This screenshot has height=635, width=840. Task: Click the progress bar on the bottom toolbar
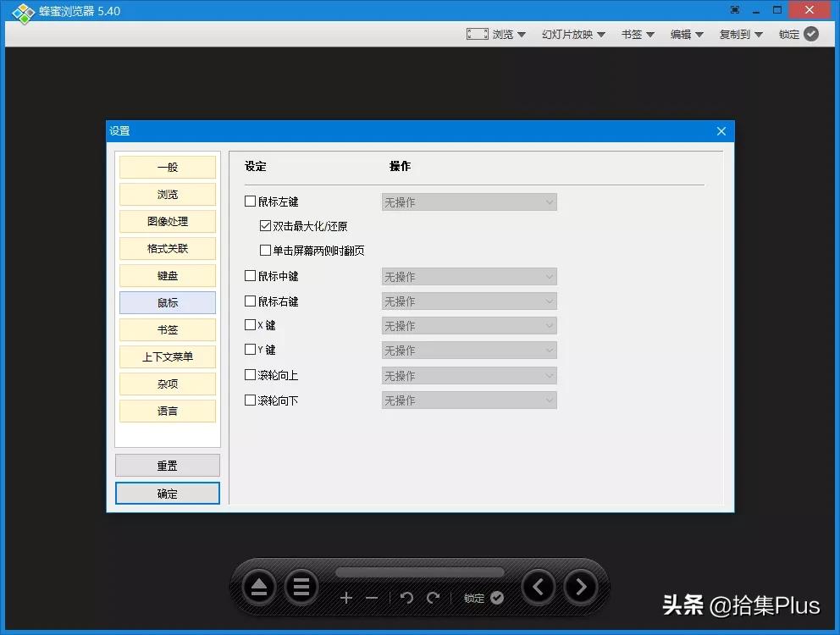pos(419,573)
